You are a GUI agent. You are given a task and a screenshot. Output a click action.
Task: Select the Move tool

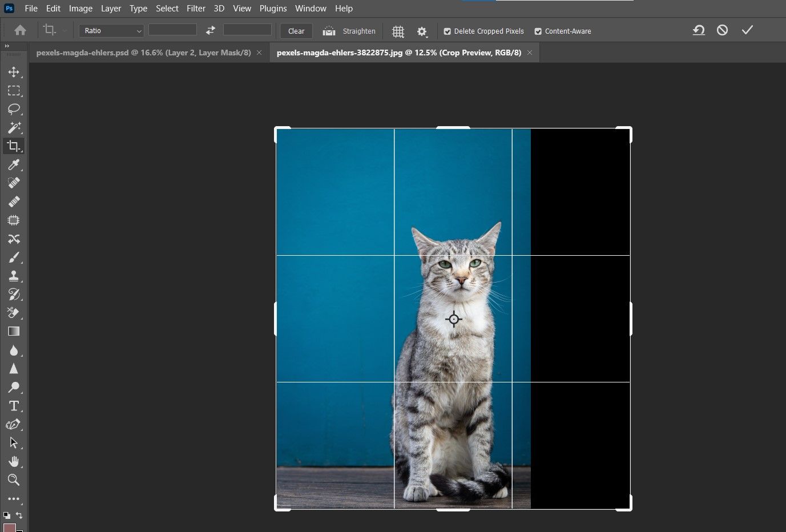tap(14, 72)
